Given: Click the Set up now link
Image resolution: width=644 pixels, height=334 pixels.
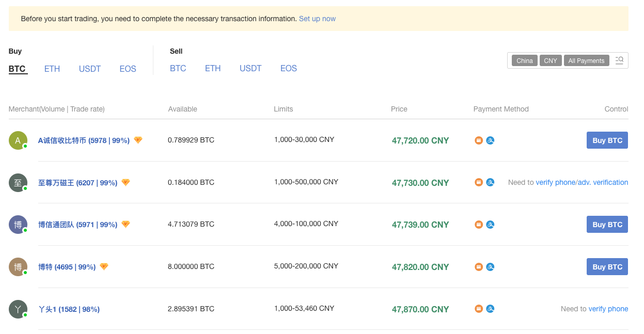Looking at the screenshot, I should coord(317,19).
